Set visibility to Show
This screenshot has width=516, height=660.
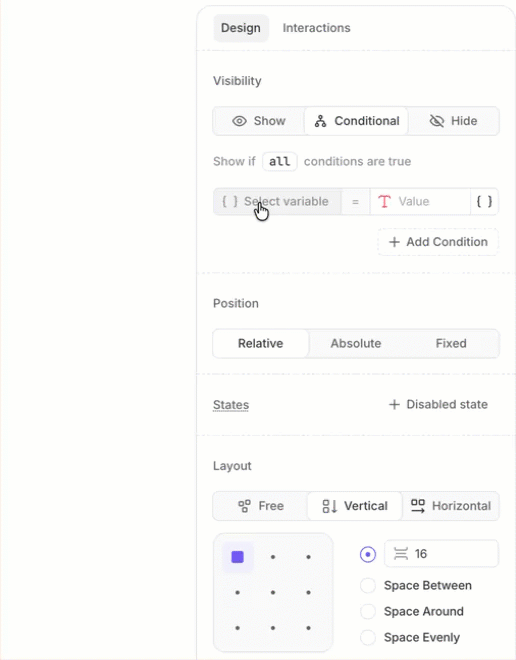259,121
